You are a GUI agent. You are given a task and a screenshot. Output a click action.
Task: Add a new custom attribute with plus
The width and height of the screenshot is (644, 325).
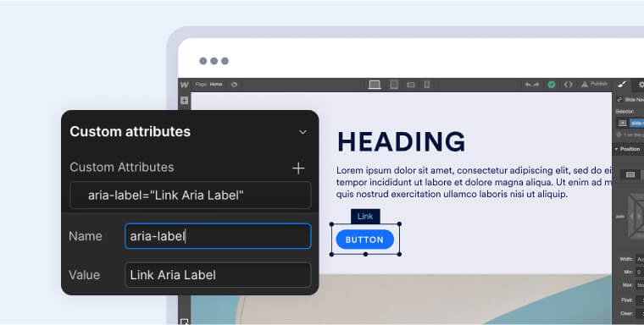pyautogui.click(x=298, y=168)
